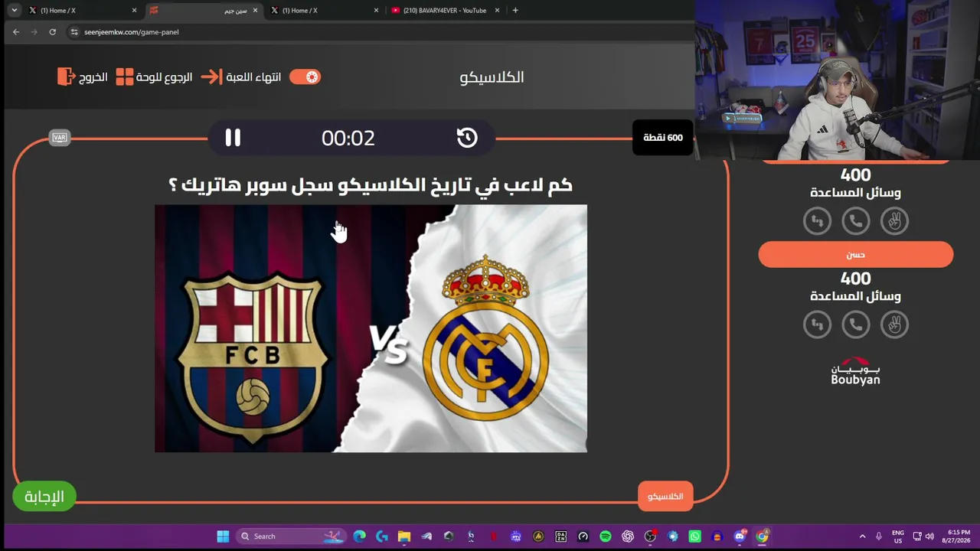Use the two-fingers lifeline above the حسن bar
980x551 pixels.
click(894, 221)
